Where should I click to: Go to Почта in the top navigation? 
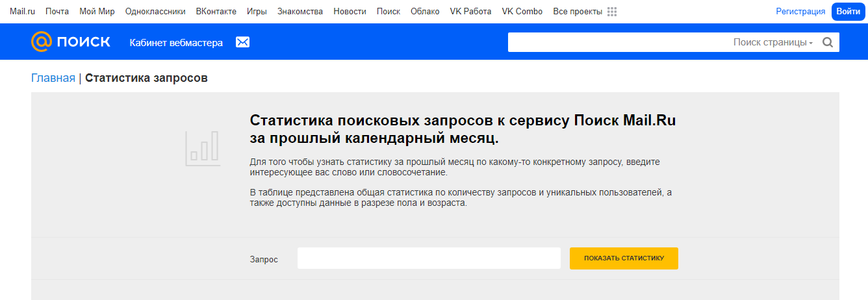(x=57, y=12)
